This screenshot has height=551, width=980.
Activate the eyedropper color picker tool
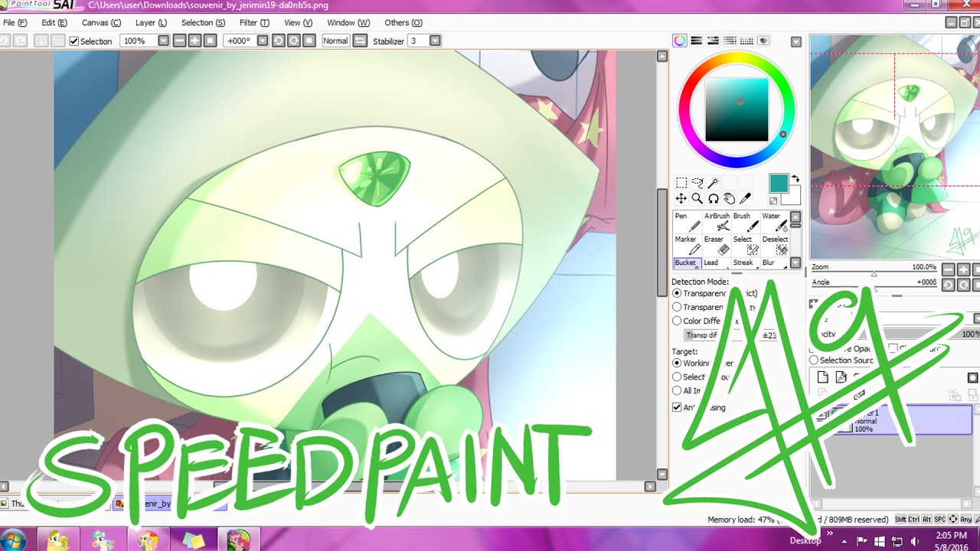click(x=746, y=199)
